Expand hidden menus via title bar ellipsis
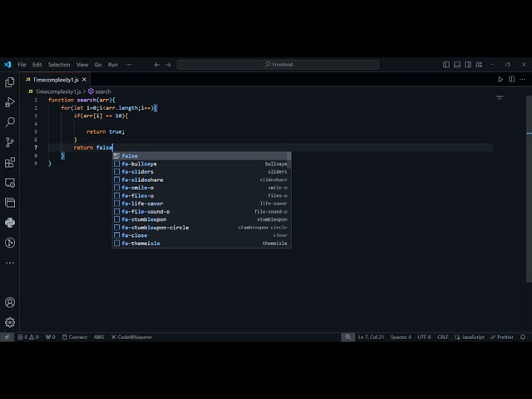This screenshot has width=532, height=399. click(129, 65)
